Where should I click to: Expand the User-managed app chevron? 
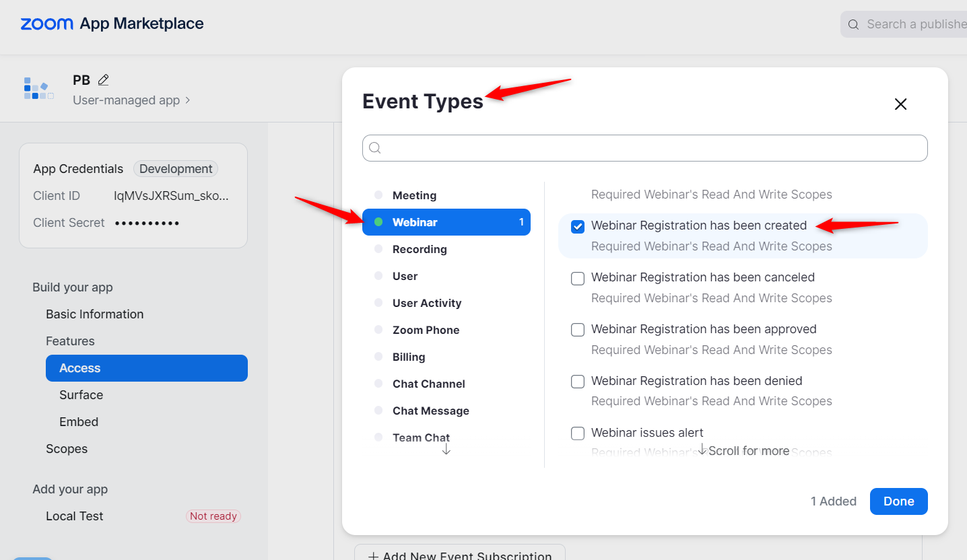(188, 100)
